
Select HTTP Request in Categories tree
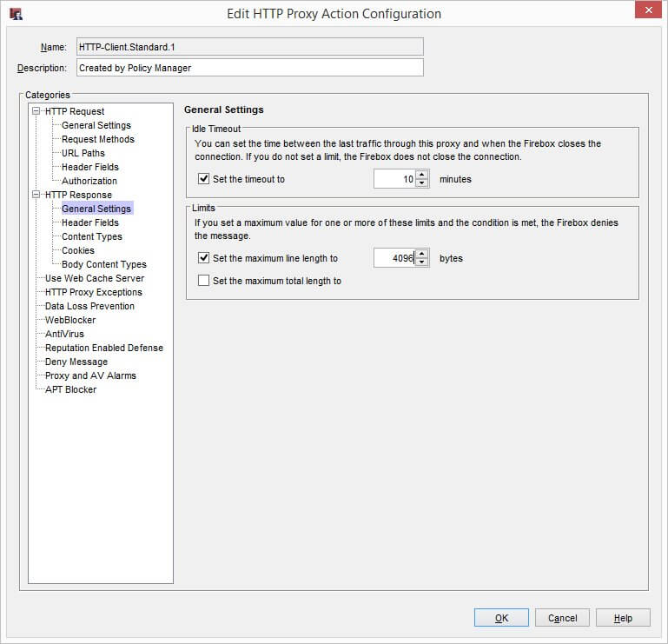[75, 111]
